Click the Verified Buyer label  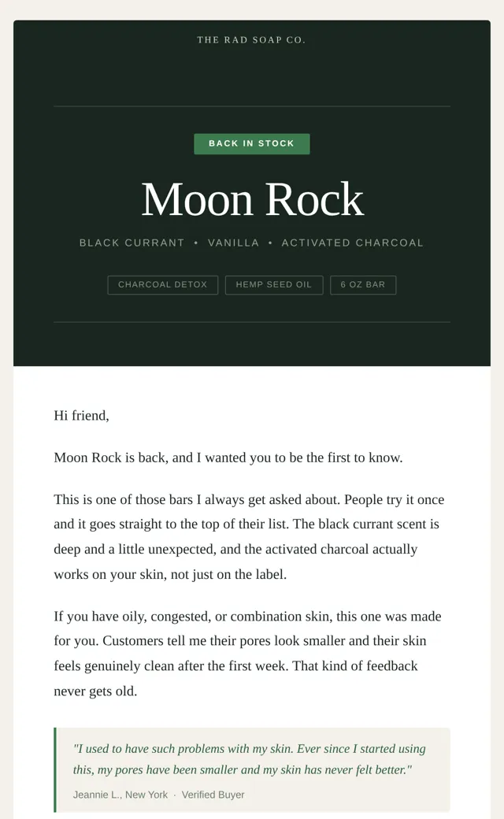[213, 795]
